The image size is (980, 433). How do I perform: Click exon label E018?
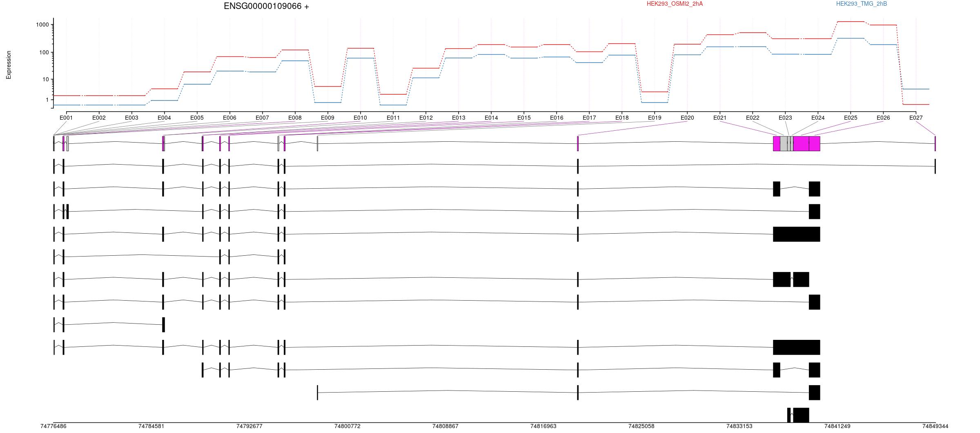pos(622,118)
